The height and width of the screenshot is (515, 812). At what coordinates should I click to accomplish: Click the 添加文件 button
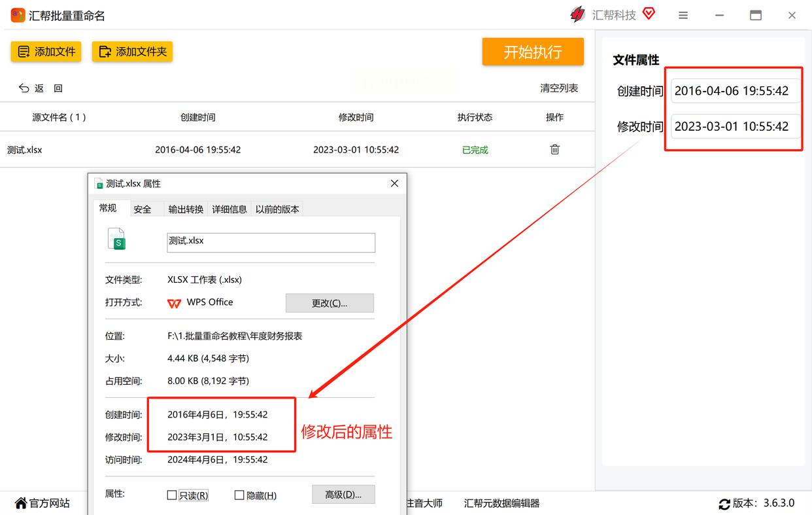[x=46, y=52]
